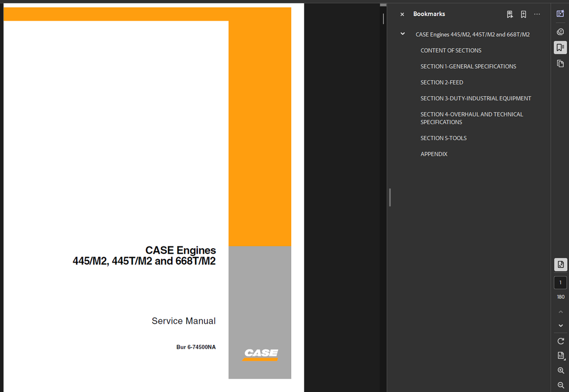Click the find current bookmark icon
The image size is (569, 392).
(x=510, y=14)
